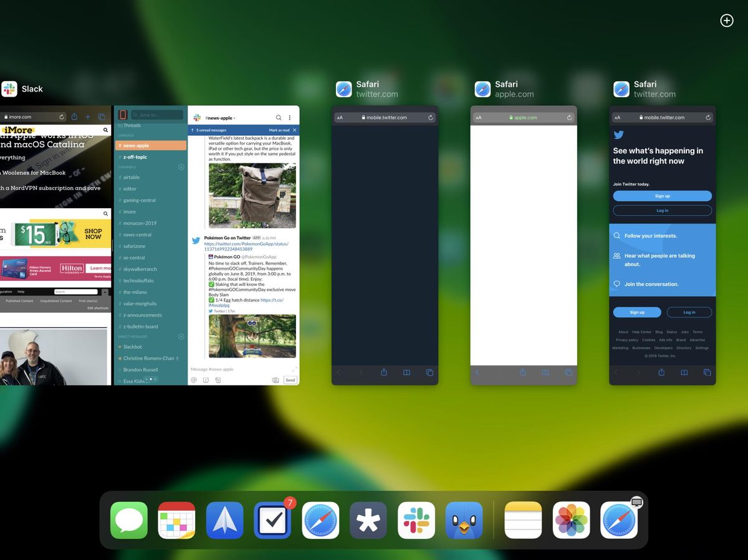Open the tab overview icon in Safari twitter window
The height and width of the screenshot is (560, 748).
707,373
